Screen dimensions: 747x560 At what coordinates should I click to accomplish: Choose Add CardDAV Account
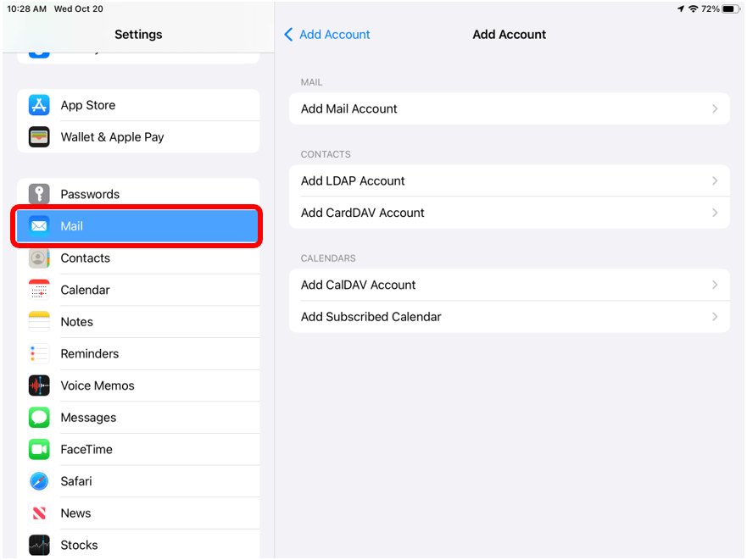tap(510, 213)
